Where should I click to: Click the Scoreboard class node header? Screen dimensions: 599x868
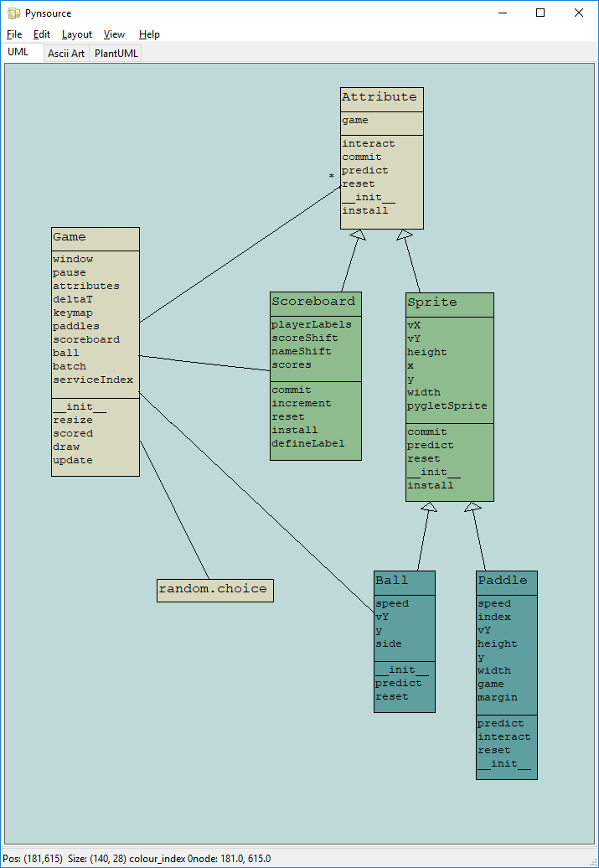(x=315, y=302)
